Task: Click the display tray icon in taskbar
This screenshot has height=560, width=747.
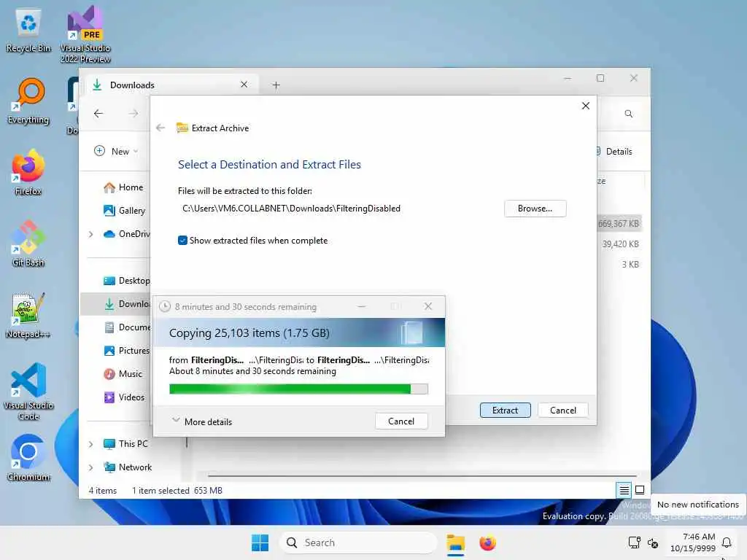Action: pos(634,542)
